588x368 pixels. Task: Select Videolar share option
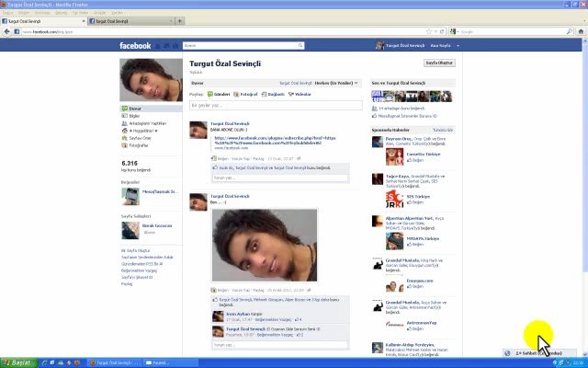coord(300,94)
